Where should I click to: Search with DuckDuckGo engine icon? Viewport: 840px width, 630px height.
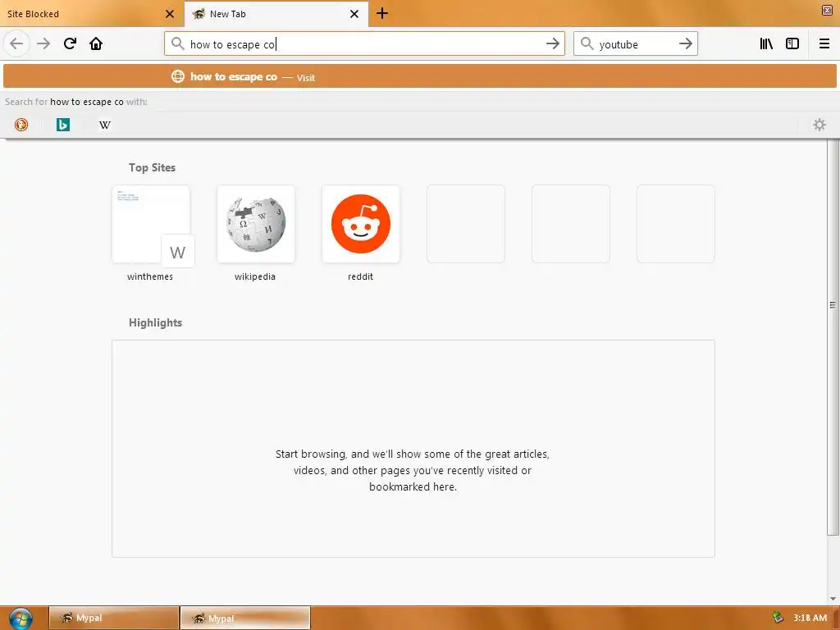coord(21,125)
